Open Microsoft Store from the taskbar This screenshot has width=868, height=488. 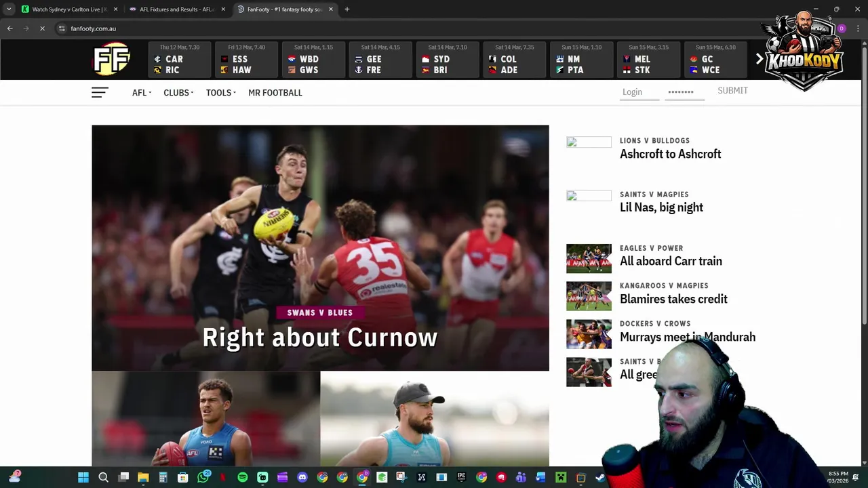click(182, 478)
